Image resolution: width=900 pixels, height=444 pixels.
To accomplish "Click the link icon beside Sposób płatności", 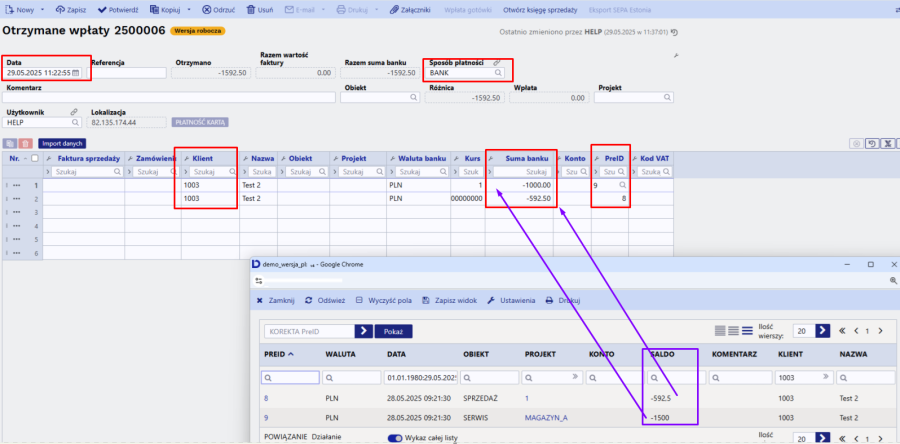I will pos(497,63).
